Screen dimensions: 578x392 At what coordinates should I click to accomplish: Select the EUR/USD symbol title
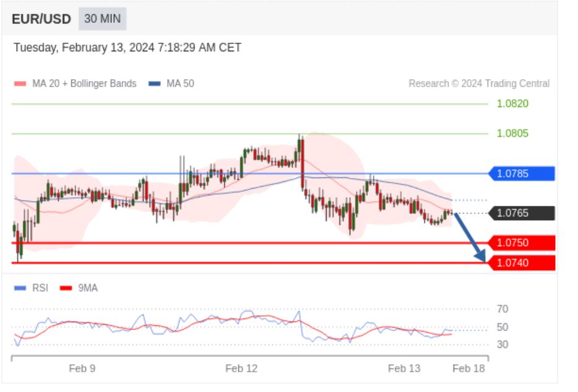tap(41, 19)
